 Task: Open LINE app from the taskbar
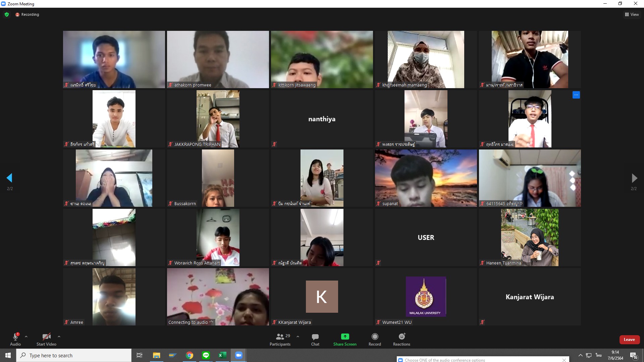coord(206,355)
